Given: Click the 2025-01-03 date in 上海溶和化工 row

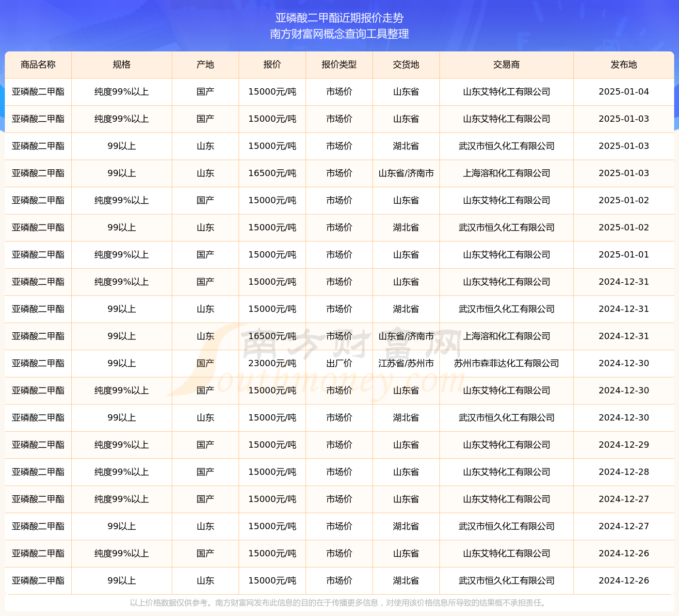Looking at the screenshot, I should [624, 173].
